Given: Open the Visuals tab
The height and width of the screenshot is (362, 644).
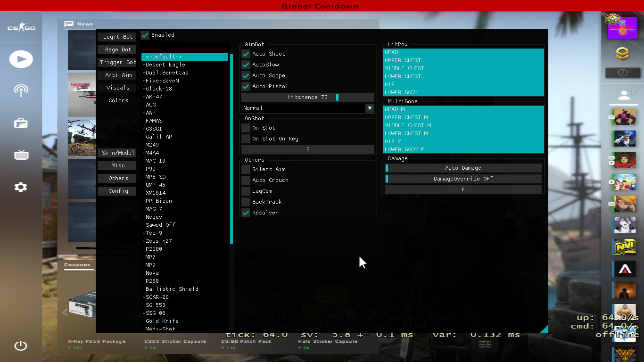Looking at the screenshot, I should pyautogui.click(x=117, y=88).
